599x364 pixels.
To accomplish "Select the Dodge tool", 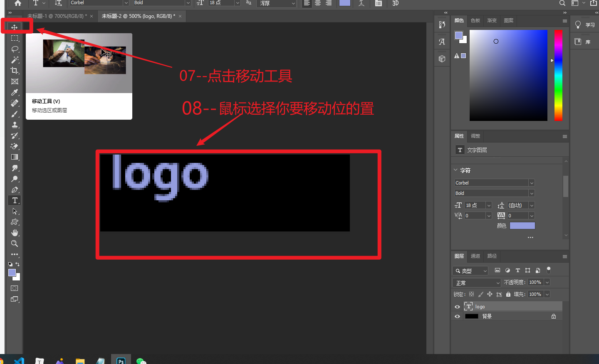I will click(x=15, y=179).
